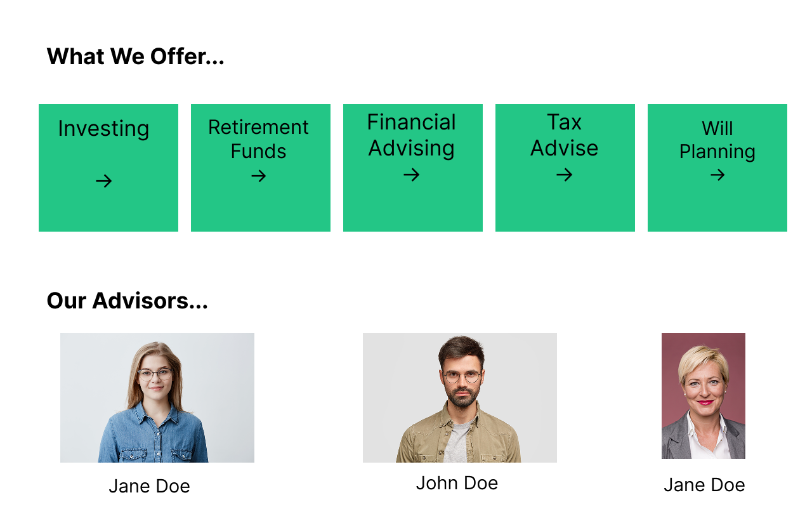Click the Financial Advising title text
Viewport: 812px width, 528px height.
pyautogui.click(x=412, y=135)
